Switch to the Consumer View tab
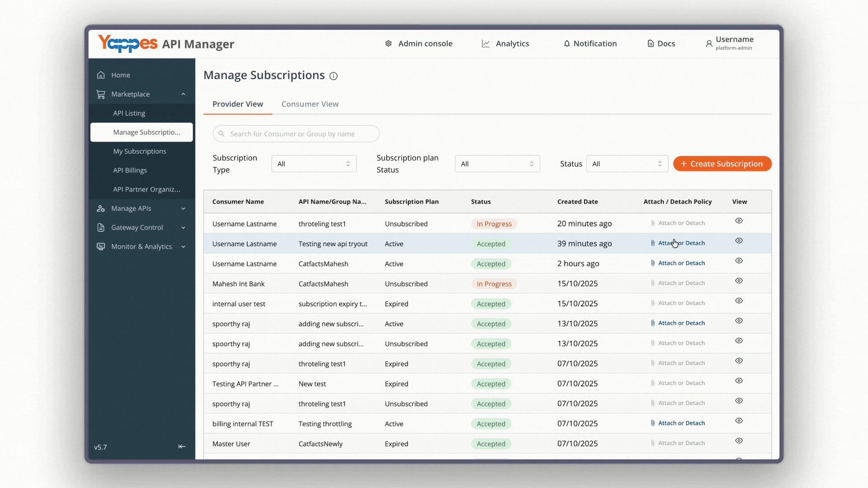 pos(310,104)
